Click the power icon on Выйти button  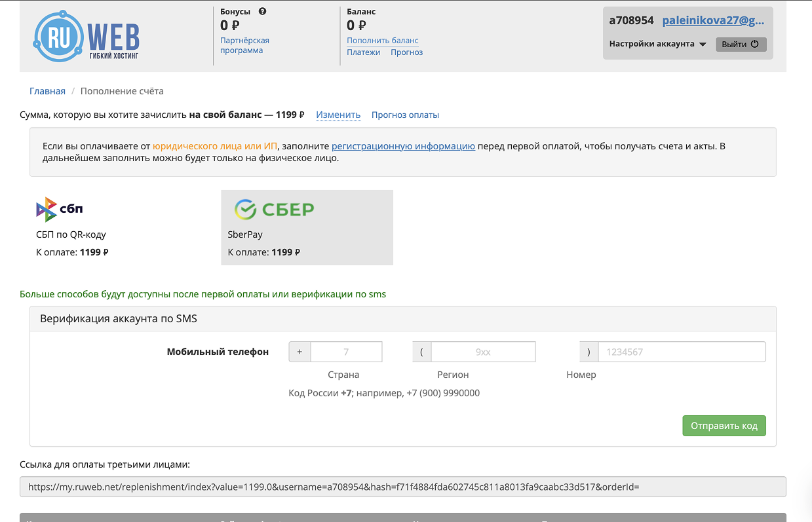754,45
